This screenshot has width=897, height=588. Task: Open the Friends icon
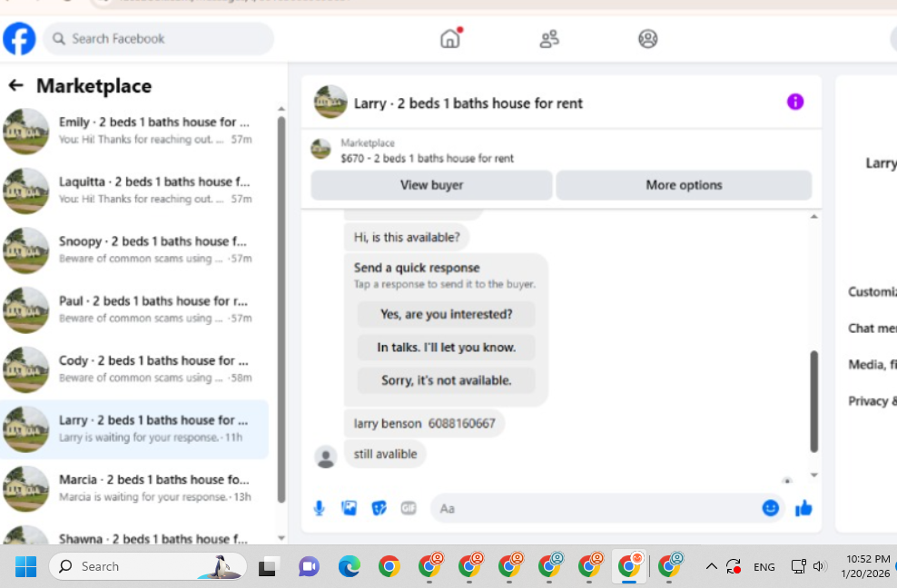[x=549, y=39]
